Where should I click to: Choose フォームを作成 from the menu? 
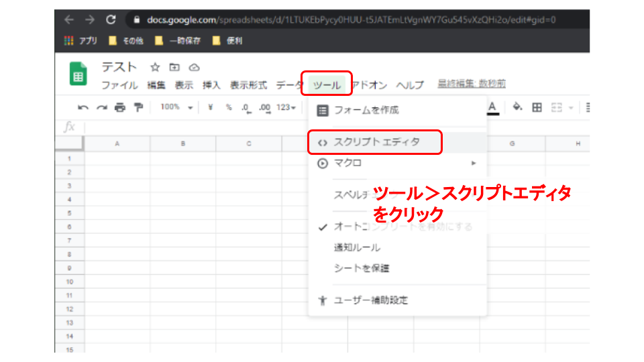(398, 110)
